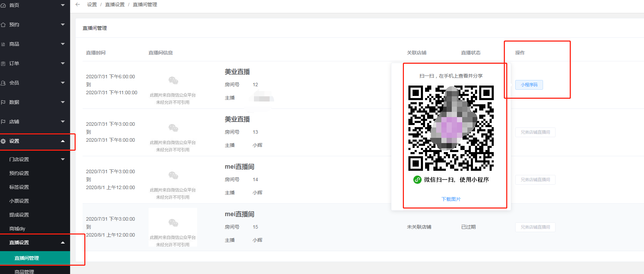Viewport: 644px width, 274px height.
Task: Click the 直播时间 column header
Action: point(96,53)
